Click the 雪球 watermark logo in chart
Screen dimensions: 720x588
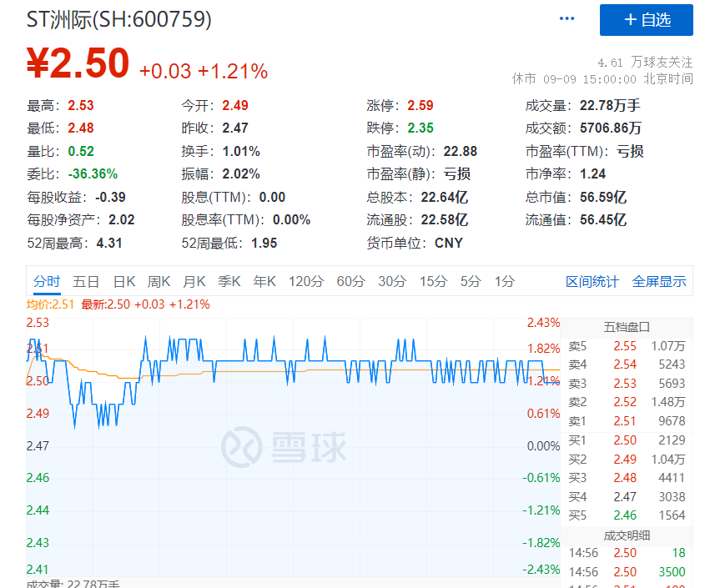(x=284, y=446)
